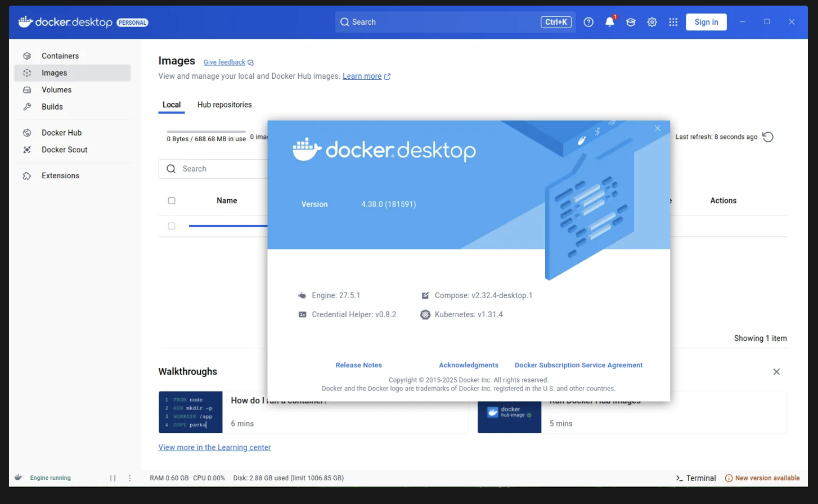Viewport: 818px width, 504px height.
Task: Switch to the Local tab
Action: pos(172,105)
